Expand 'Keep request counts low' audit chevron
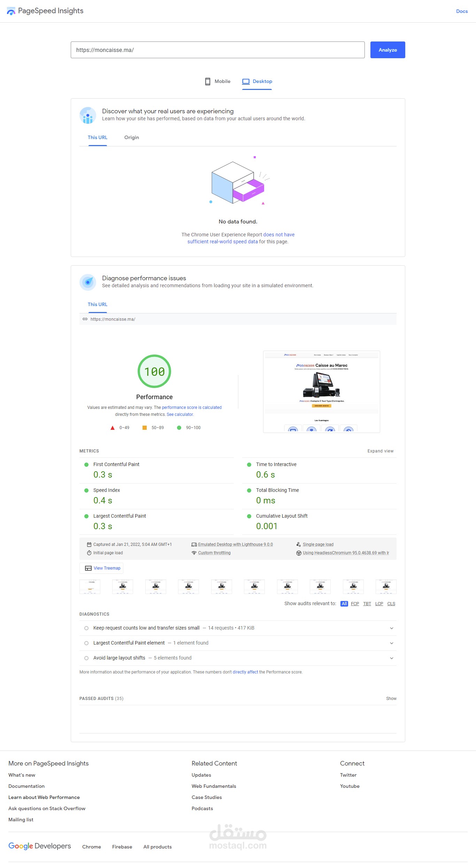476x868 pixels. (392, 628)
